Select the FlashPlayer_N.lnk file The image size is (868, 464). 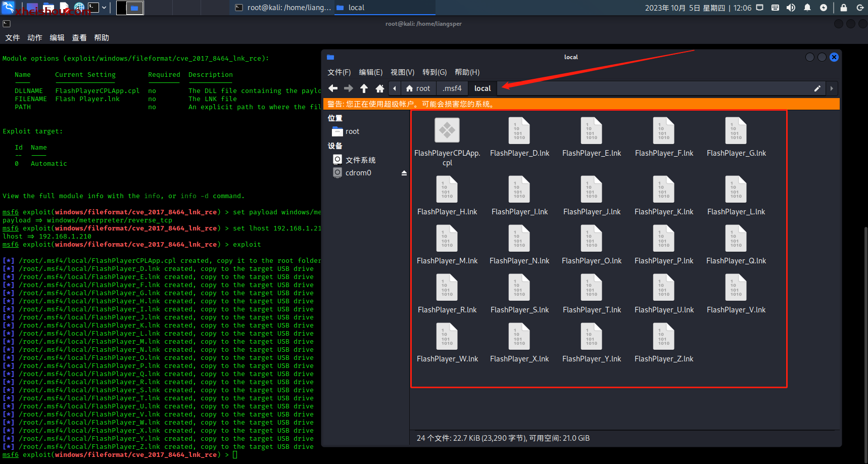click(x=519, y=245)
